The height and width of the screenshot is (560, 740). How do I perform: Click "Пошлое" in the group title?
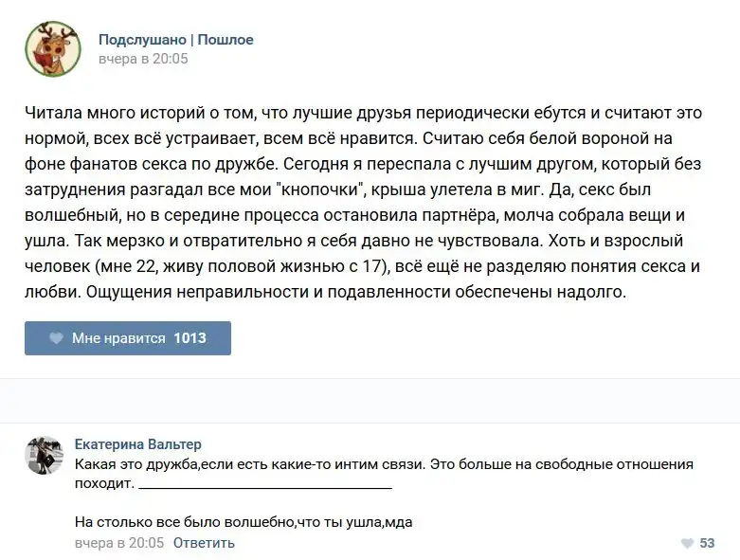(226, 40)
